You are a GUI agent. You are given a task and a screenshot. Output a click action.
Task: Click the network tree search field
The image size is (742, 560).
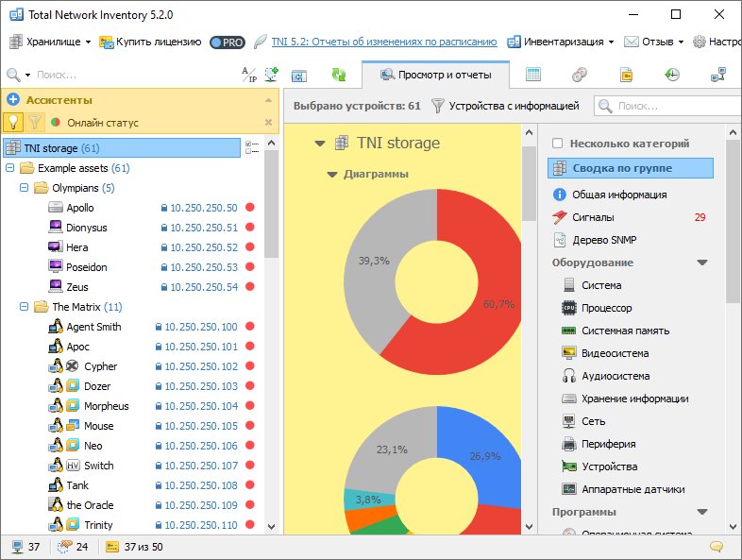coord(135,75)
